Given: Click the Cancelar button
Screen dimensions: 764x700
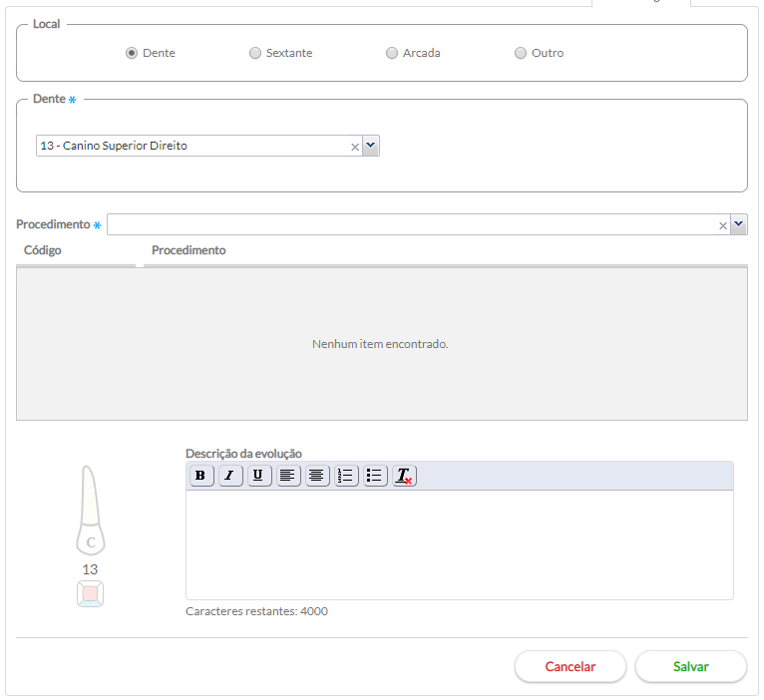Looking at the screenshot, I should [571, 666].
